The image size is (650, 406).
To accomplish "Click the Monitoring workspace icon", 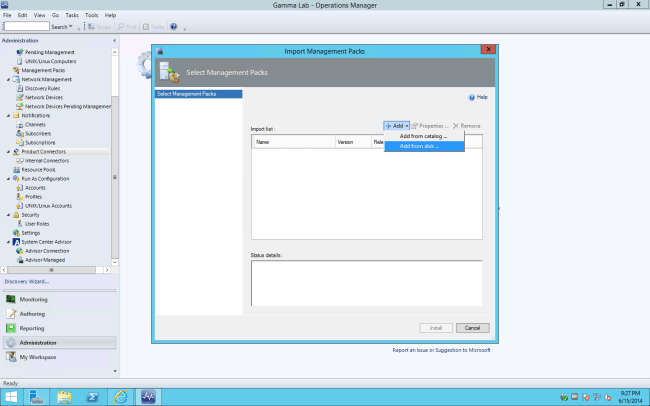I will [11, 299].
